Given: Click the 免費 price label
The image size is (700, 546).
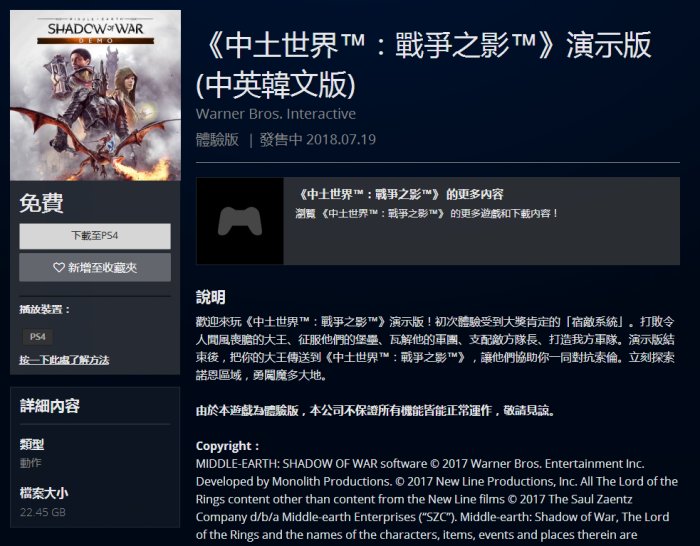Looking at the screenshot, I should pyautogui.click(x=42, y=204).
